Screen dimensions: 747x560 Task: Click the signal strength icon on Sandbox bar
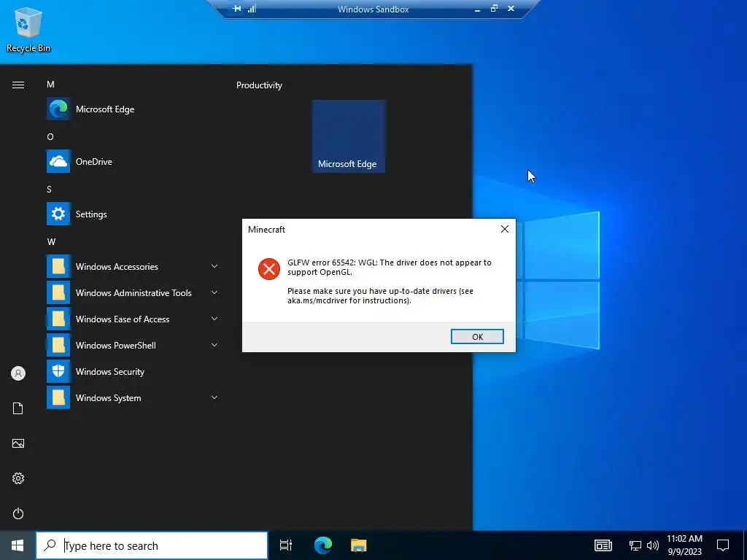point(252,9)
